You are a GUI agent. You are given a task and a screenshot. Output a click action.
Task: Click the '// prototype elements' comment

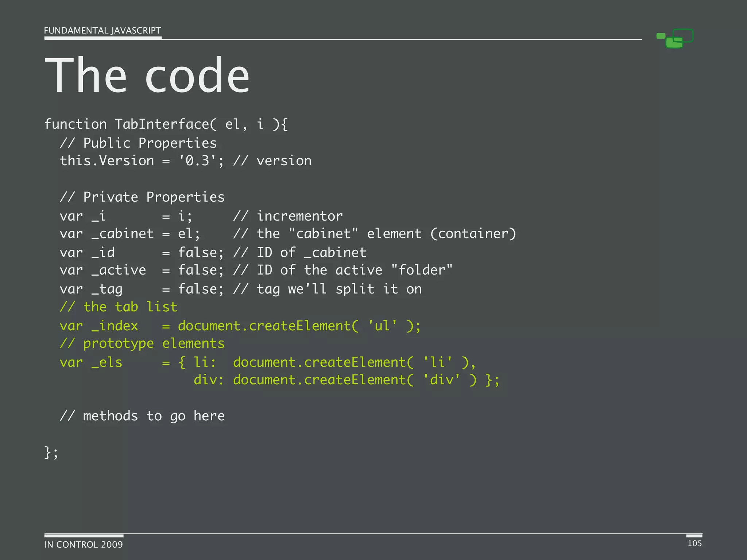(142, 343)
